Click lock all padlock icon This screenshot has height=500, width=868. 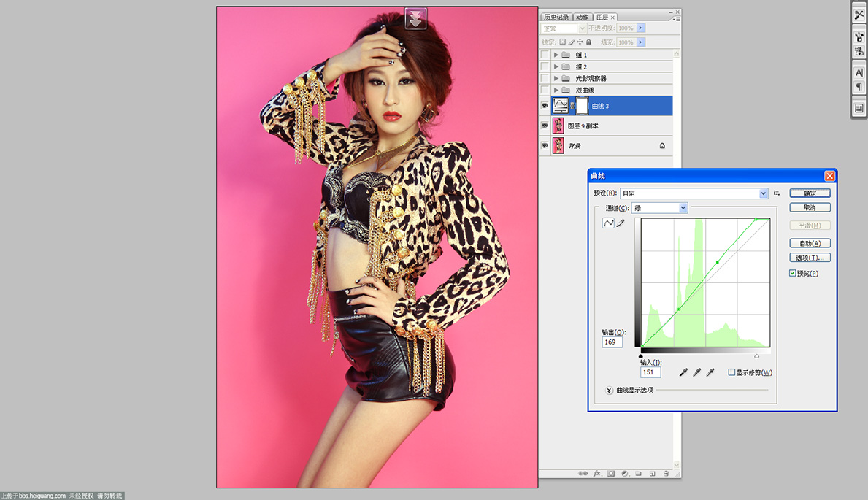(x=588, y=42)
